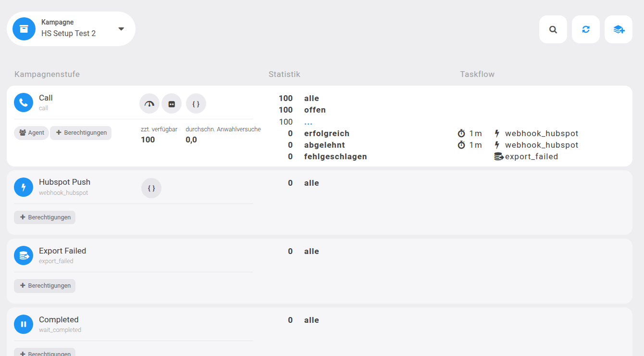
Task: Click the lightning icon in the abgelehnt taskflow
Action: coord(497,145)
